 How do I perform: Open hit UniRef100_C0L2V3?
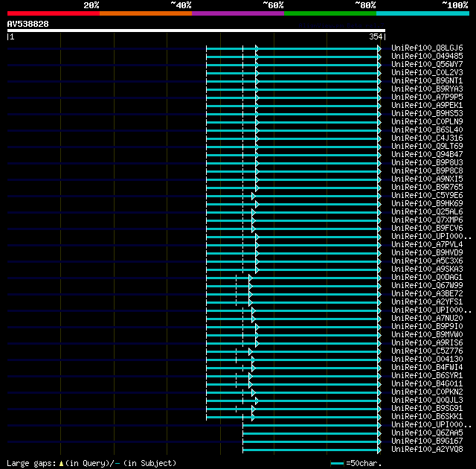click(x=427, y=72)
